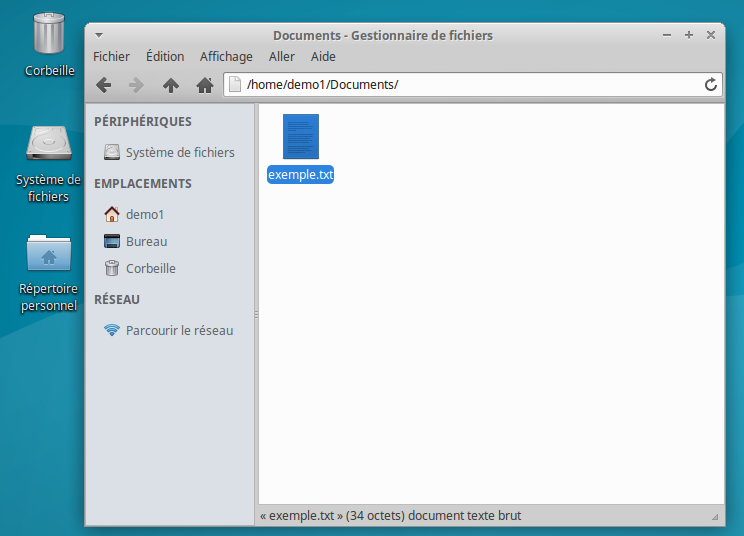Image resolution: width=744 pixels, height=536 pixels.
Task: Open the Aller menu
Action: click(x=282, y=57)
